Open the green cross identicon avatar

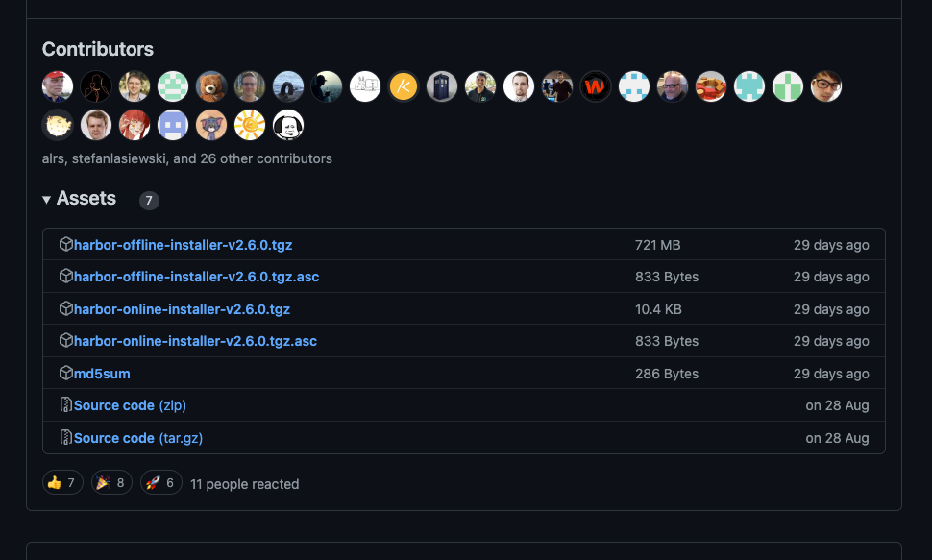click(x=788, y=86)
